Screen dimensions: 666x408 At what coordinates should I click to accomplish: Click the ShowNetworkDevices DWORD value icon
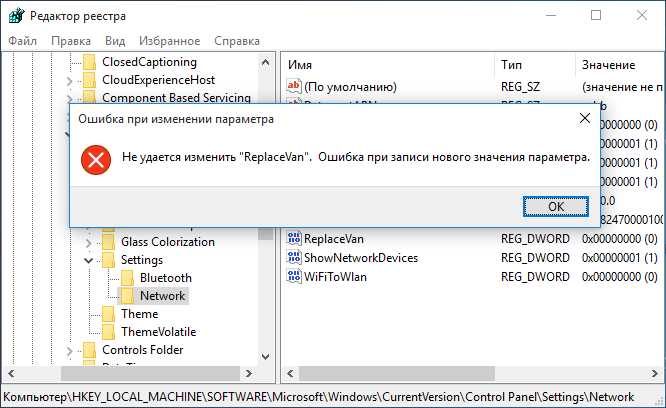coord(293,257)
